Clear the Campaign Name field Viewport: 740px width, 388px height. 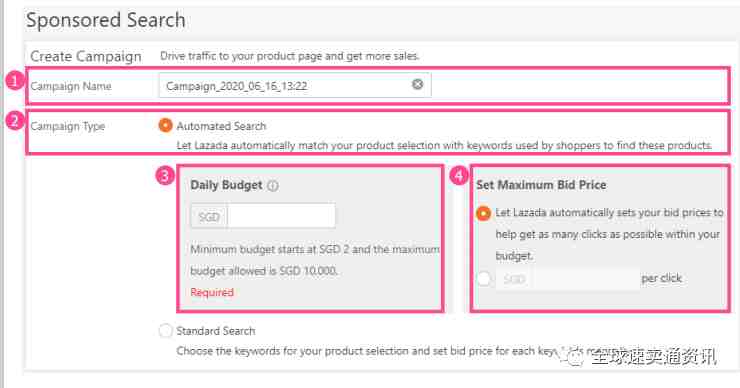pyautogui.click(x=418, y=84)
